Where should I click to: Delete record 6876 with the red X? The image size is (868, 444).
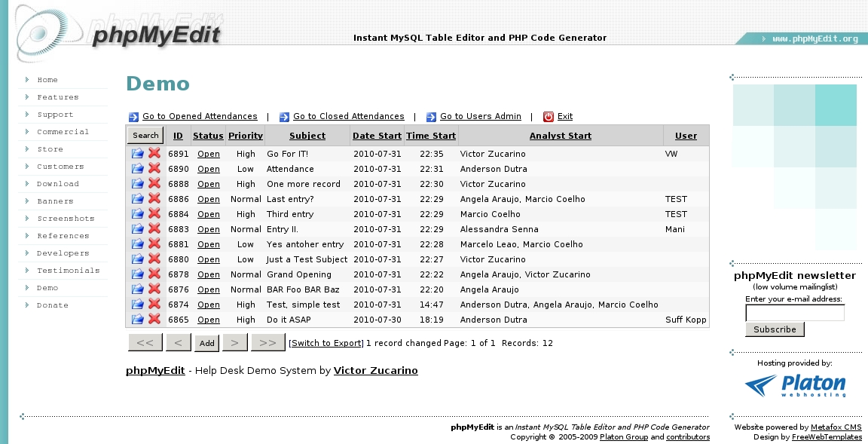(x=154, y=289)
